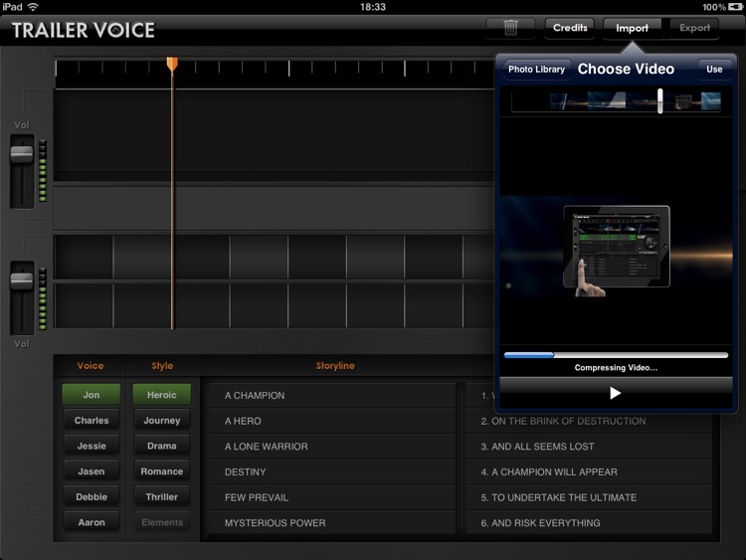The height and width of the screenshot is (560, 746).
Task: Click the Storyline column header
Action: click(335, 365)
